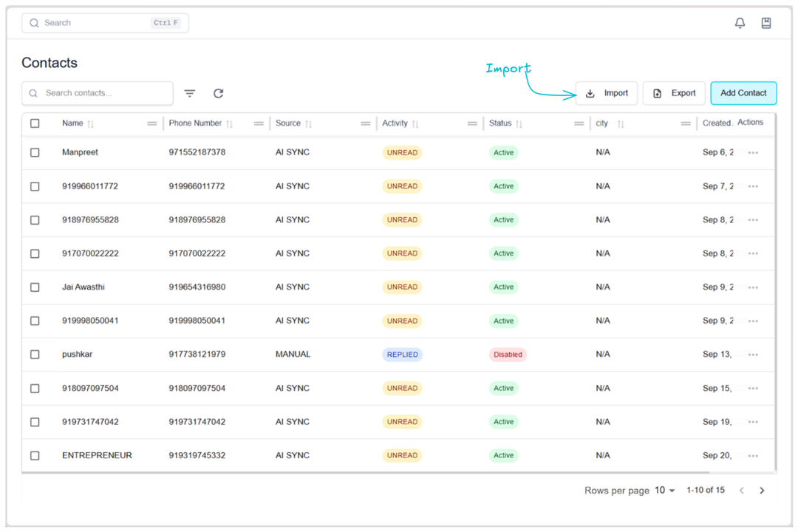This screenshot has height=532, width=798.
Task: Sort by Name column arrows
Action: pos(91,124)
